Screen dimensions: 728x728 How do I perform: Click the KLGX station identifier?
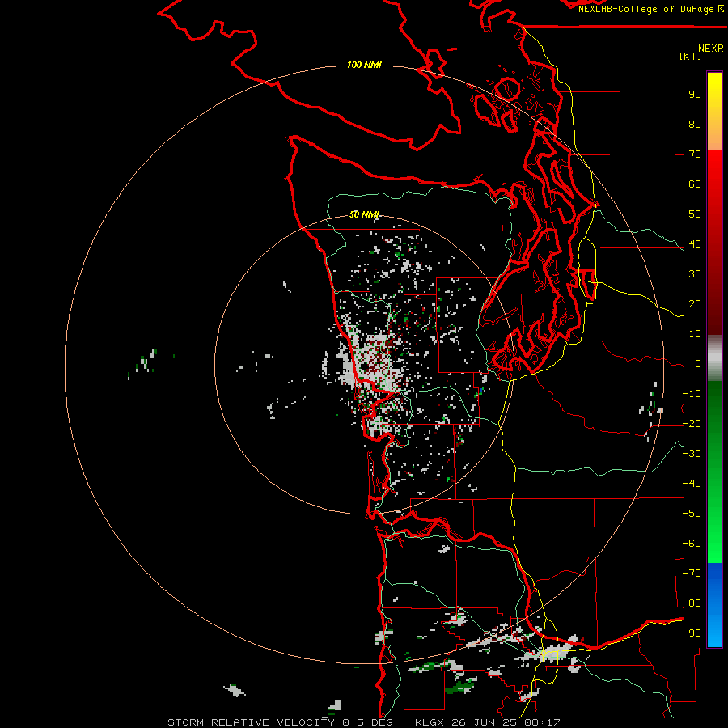click(x=431, y=722)
